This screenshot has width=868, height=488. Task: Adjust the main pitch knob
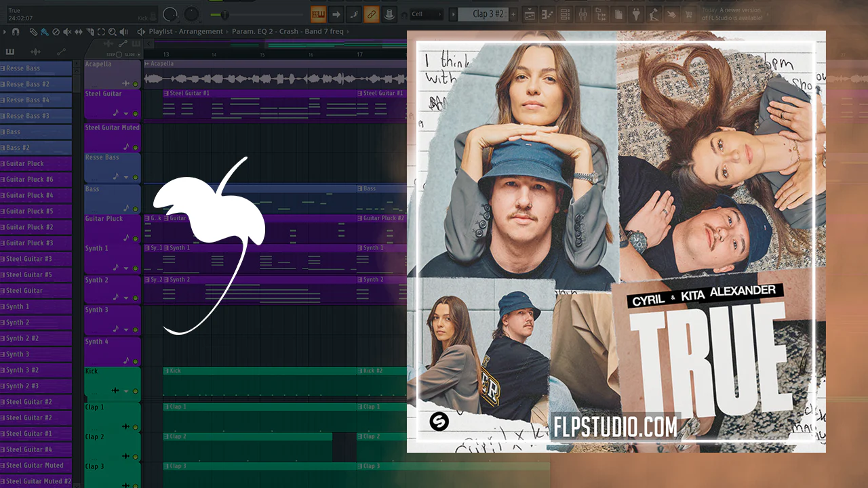[x=192, y=14]
